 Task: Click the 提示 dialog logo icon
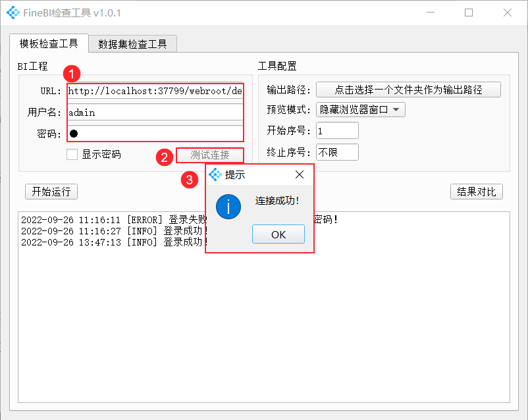pyautogui.click(x=215, y=174)
